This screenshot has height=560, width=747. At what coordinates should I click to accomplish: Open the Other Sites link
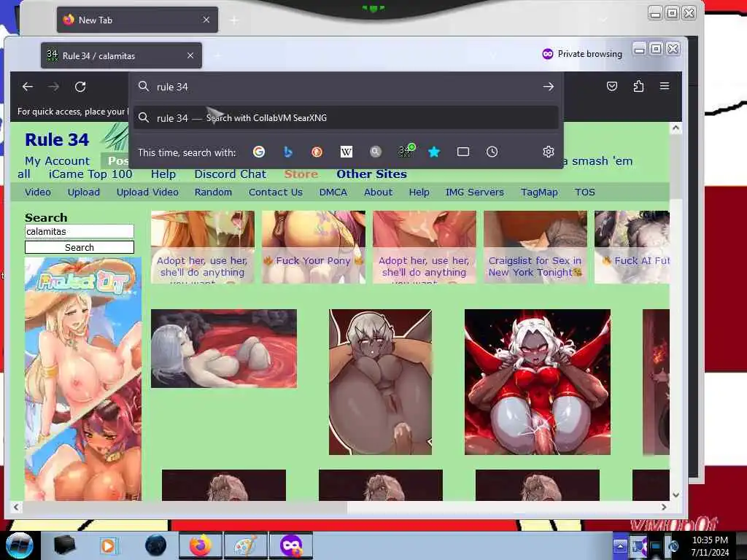371,174
